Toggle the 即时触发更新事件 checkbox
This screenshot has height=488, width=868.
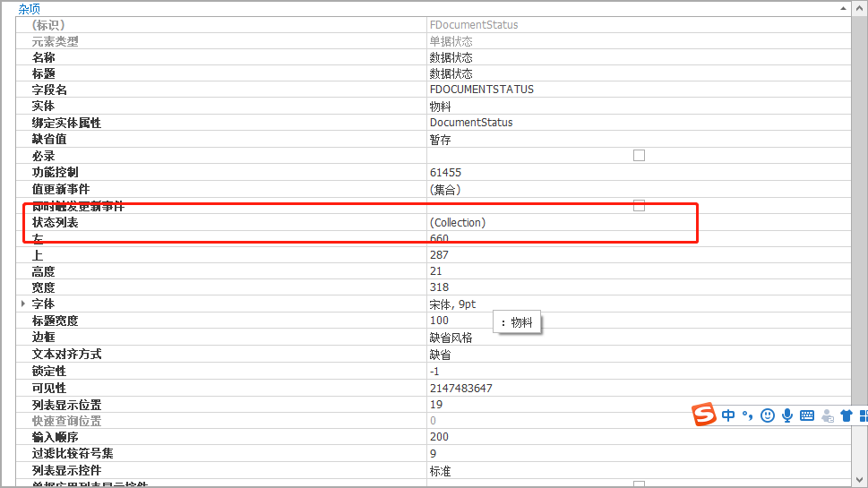click(x=639, y=205)
